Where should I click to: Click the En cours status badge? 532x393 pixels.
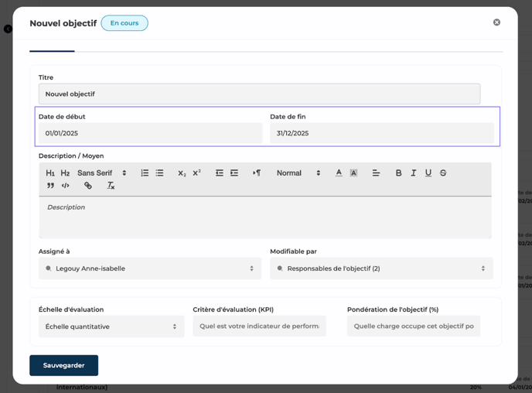[x=124, y=23]
